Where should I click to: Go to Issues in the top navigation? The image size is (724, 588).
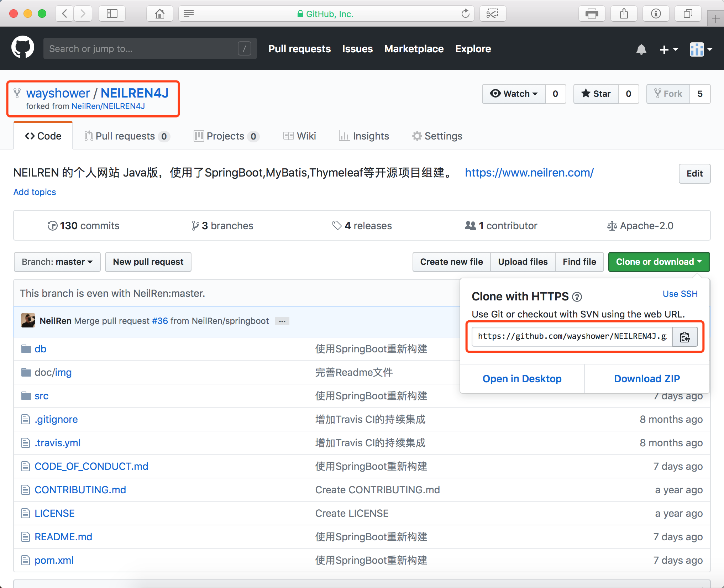(x=357, y=49)
